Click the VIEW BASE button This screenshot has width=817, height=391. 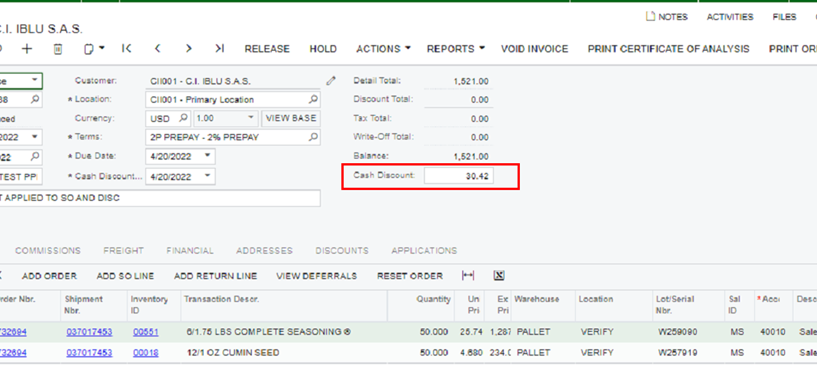pyautogui.click(x=291, y=118)
